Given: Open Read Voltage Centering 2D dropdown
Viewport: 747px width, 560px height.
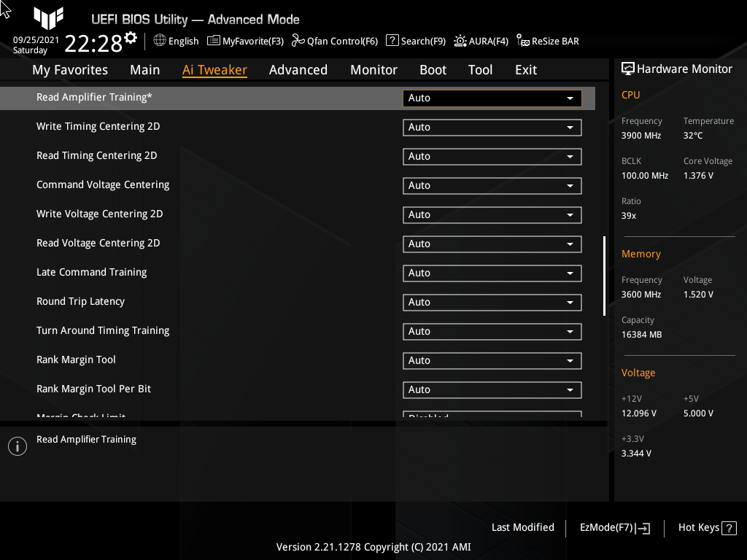Looking at the screenshot, I should tap(492, 244).
